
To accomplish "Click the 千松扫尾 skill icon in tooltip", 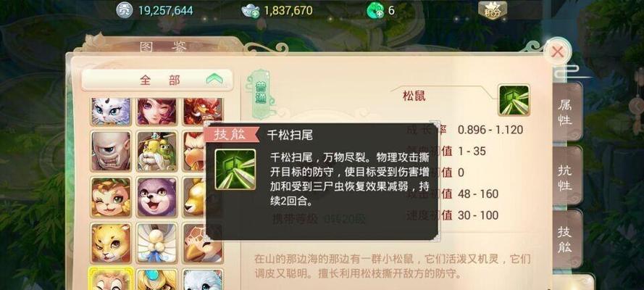I will [x=235, y=169].
